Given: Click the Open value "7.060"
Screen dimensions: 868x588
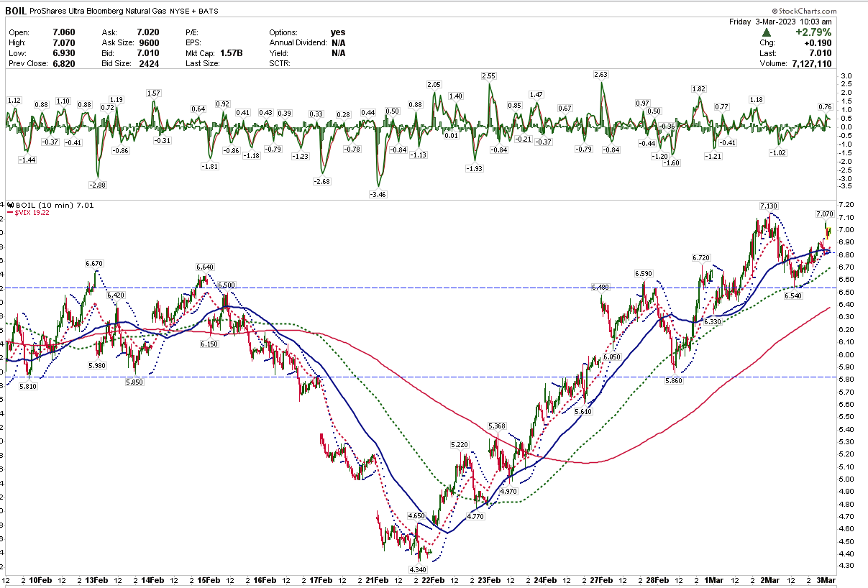Looking at the screenshot, I should pyautogui.click(x=63, y=32).
